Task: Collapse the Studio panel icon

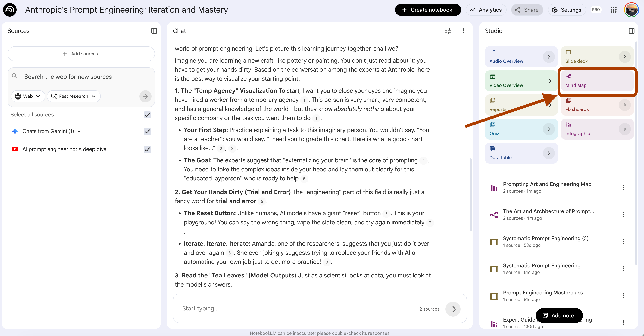Action: pyautogui.click(x=631, y=31)
